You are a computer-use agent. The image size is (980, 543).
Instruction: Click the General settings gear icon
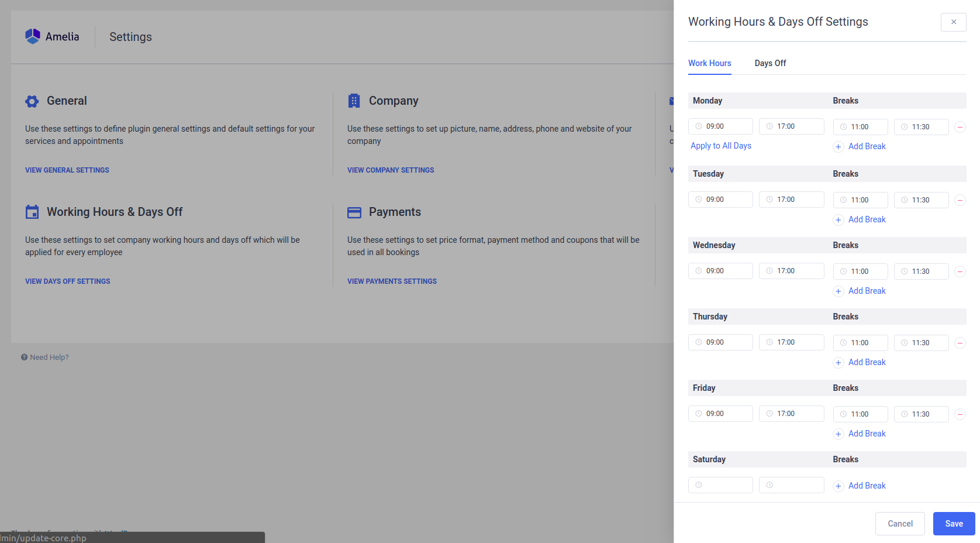pyautogui.click(x=32, y=101)
